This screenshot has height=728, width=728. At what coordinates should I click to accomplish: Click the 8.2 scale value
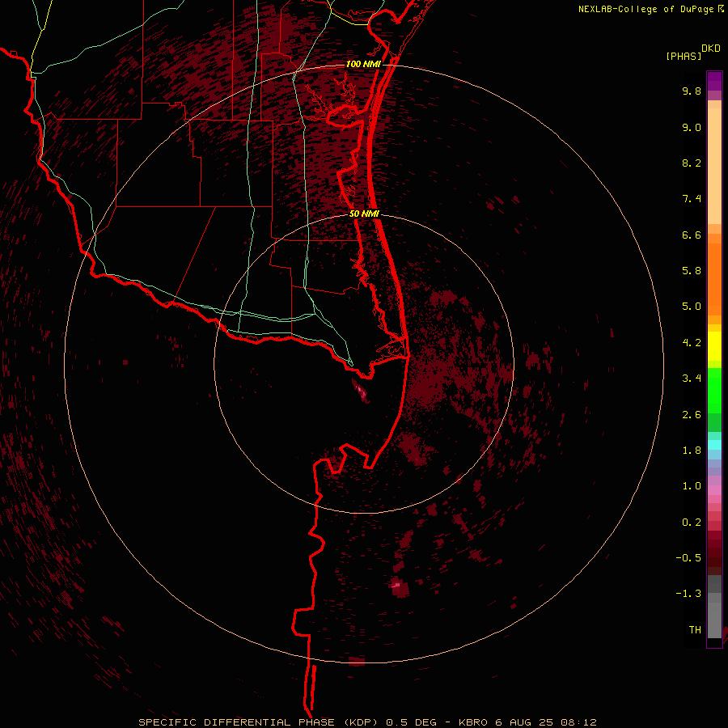pyautogui.click(x=692, y=163)
